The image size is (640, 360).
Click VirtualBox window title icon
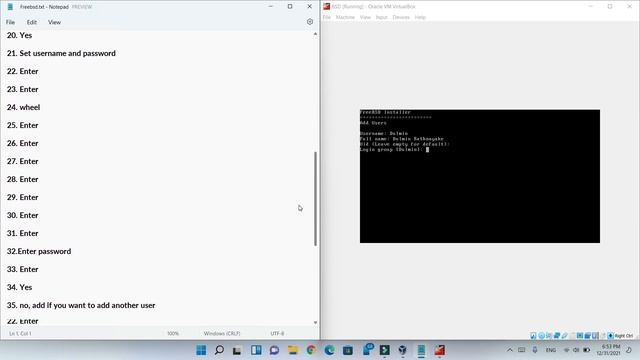pyautogui.click(x=327, y=7)
